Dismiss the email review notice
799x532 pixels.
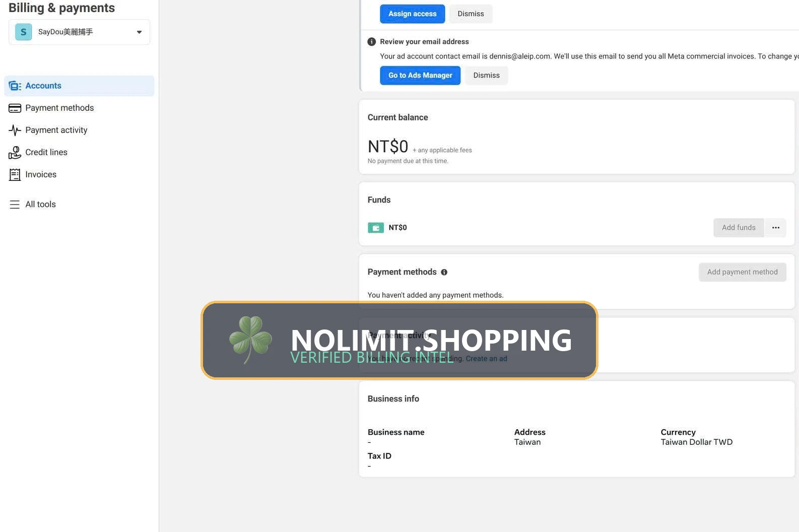point(487,76)
